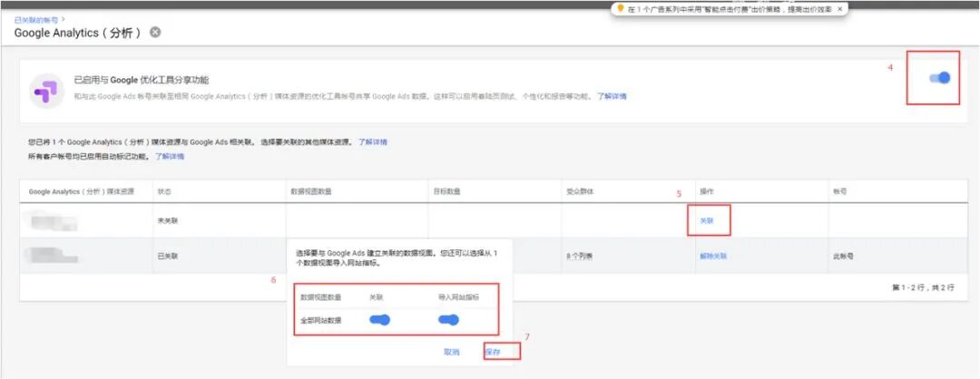Image resolution: width=980 pixels, height=379 pixels.
Task: Close the Google Analytics（分析）panel with X icon
Action: pyautogui.click(x=155, y=33)
